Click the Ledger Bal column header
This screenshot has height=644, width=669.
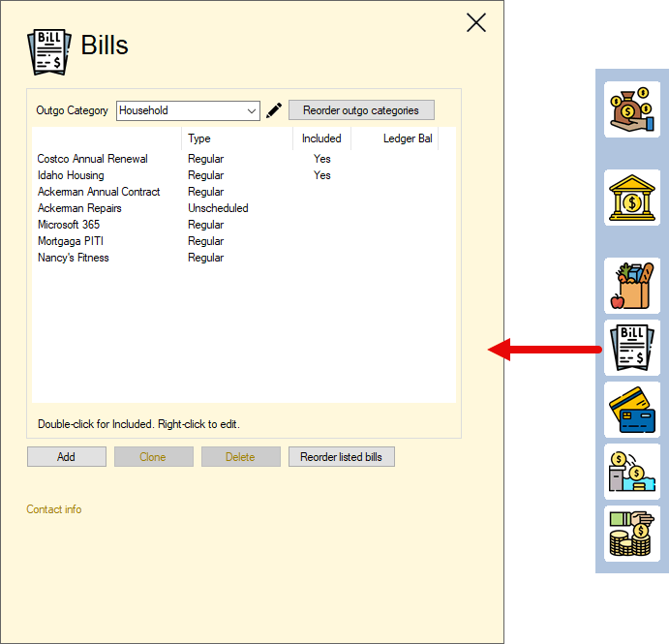(395, 138)
